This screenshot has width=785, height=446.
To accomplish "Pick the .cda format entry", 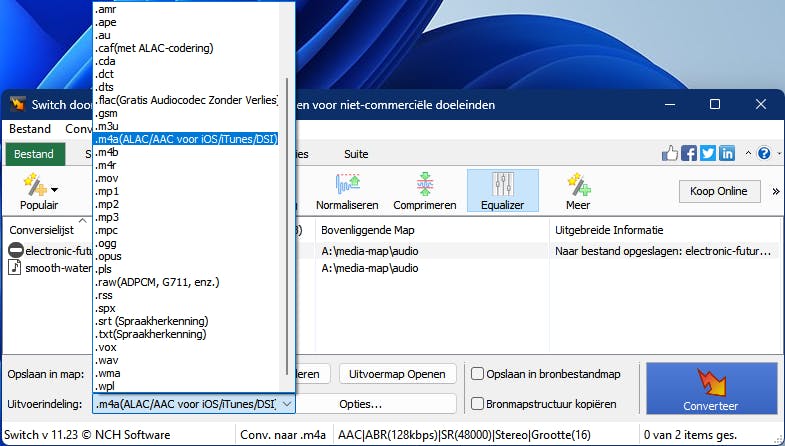I will click(186, 61).
